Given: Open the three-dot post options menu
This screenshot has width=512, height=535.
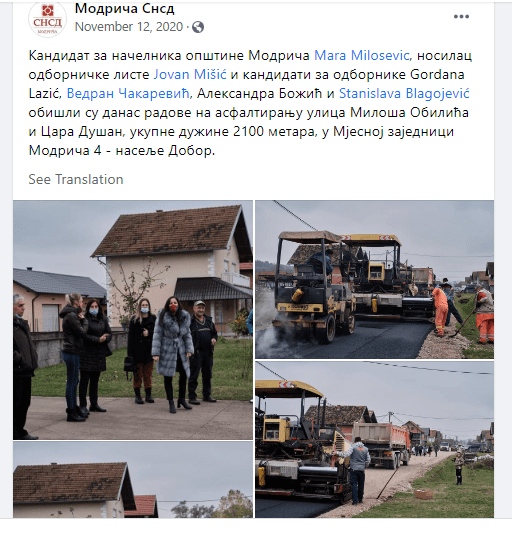Looking at the screenshot, I should tap(461, 17).
